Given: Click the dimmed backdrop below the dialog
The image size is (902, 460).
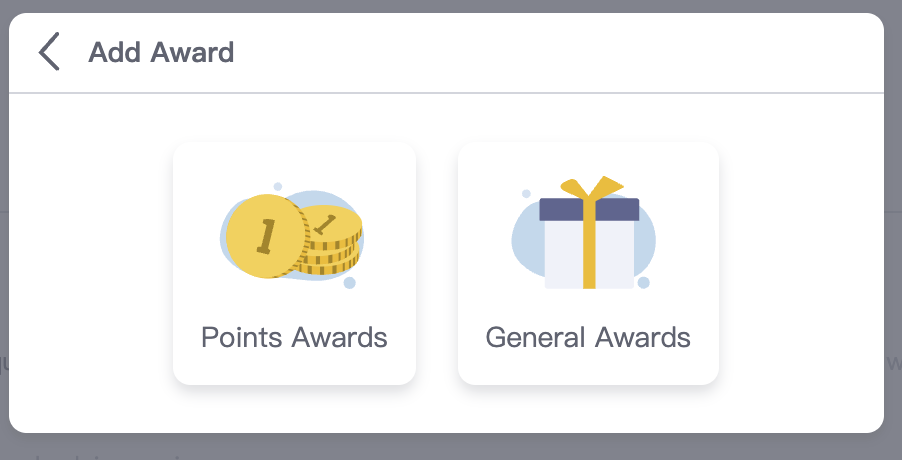Looking at the screenshot, I should click(x=450, y=447).
